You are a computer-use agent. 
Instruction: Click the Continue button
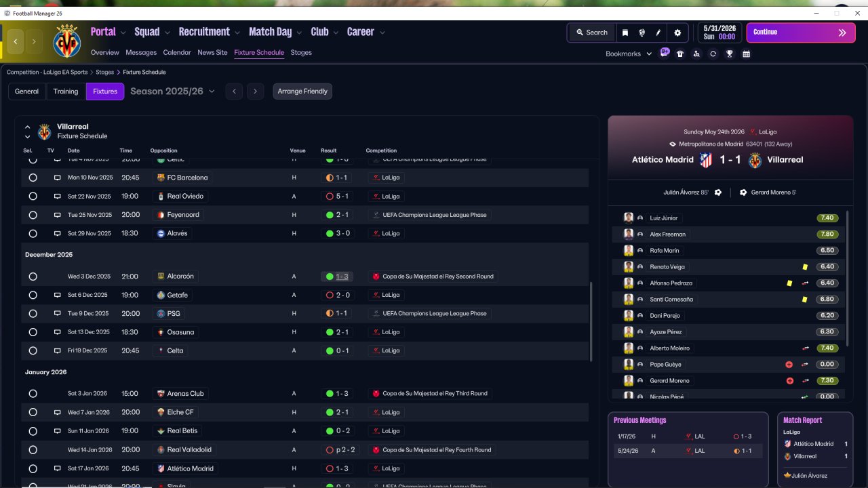coord(800,33)
